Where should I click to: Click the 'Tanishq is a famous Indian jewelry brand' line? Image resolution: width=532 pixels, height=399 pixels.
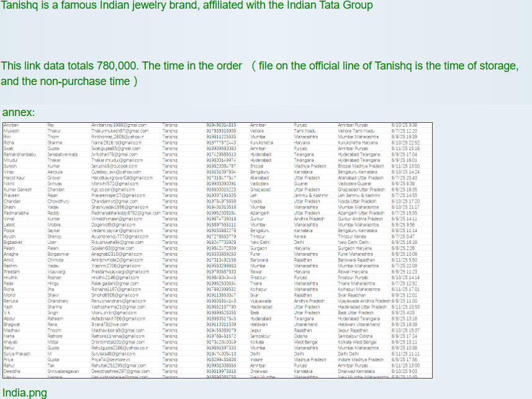pos(187,6)
